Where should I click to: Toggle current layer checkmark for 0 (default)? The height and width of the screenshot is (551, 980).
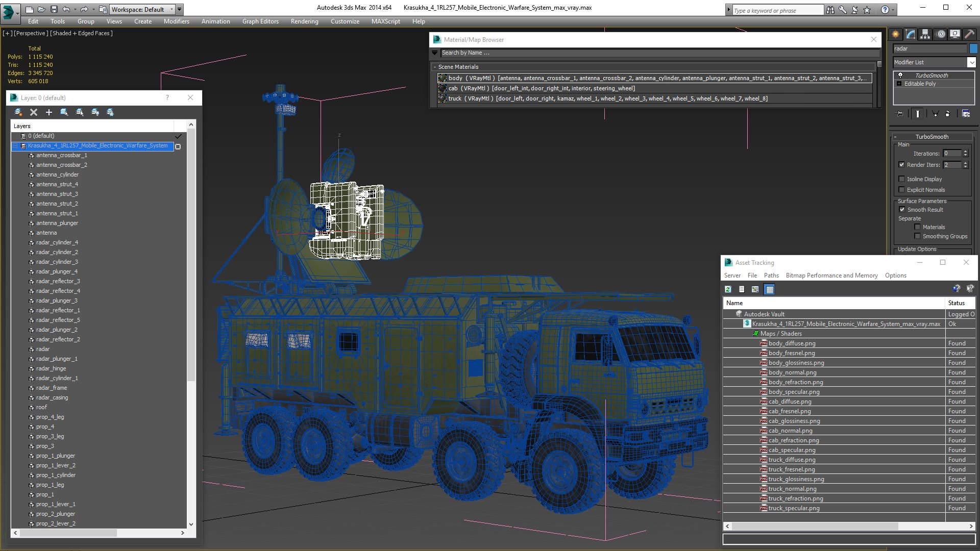(x=178, y=136)
